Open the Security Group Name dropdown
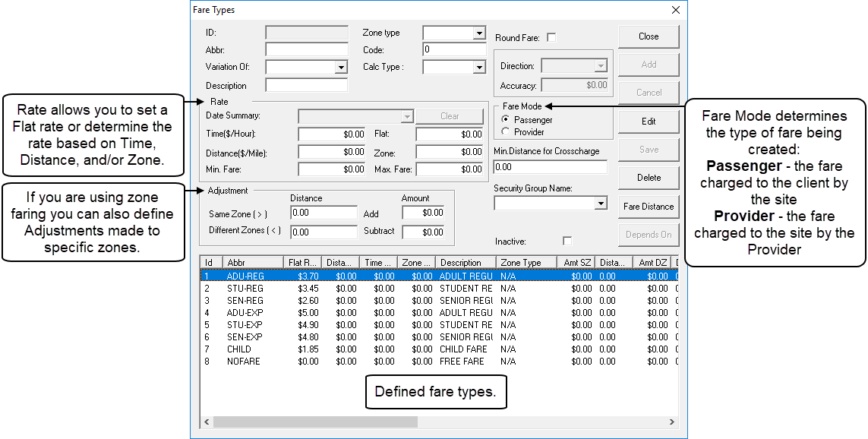 pyautogui.click(x=603, y=202)
